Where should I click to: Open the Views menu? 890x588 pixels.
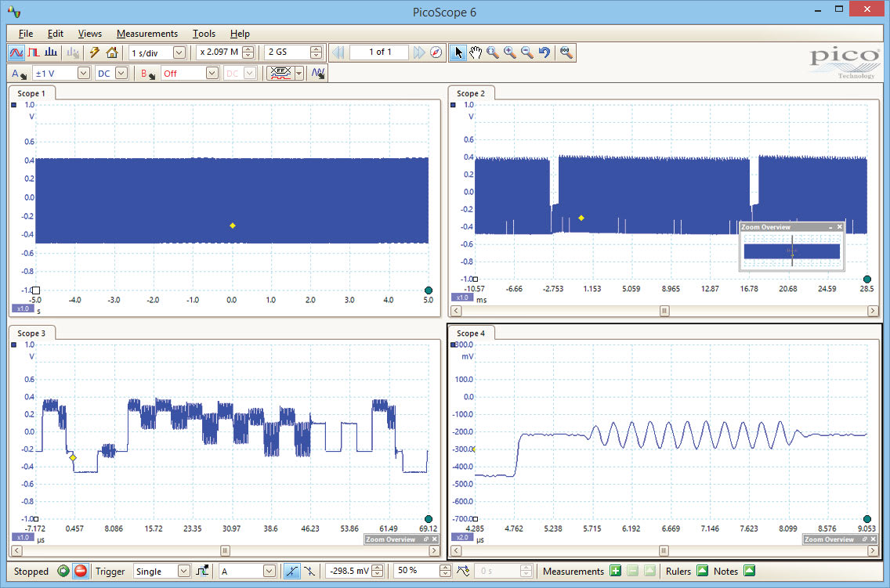click(x=89, y=34)
